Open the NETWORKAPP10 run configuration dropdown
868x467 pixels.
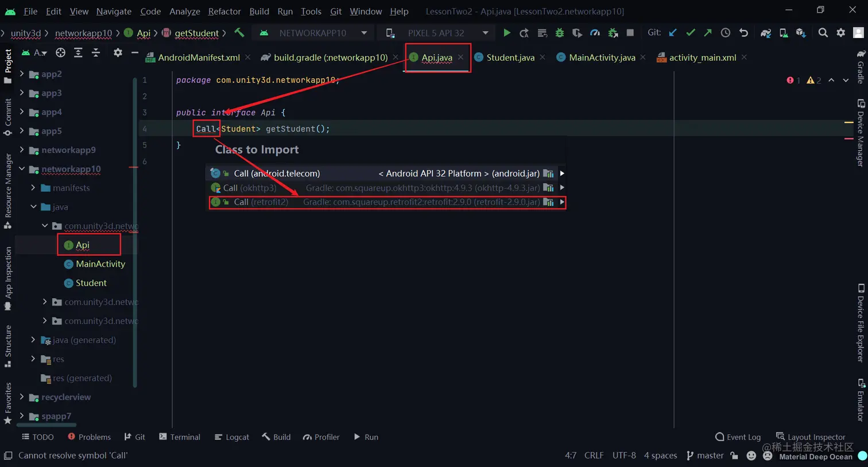(x=313, y=33)
